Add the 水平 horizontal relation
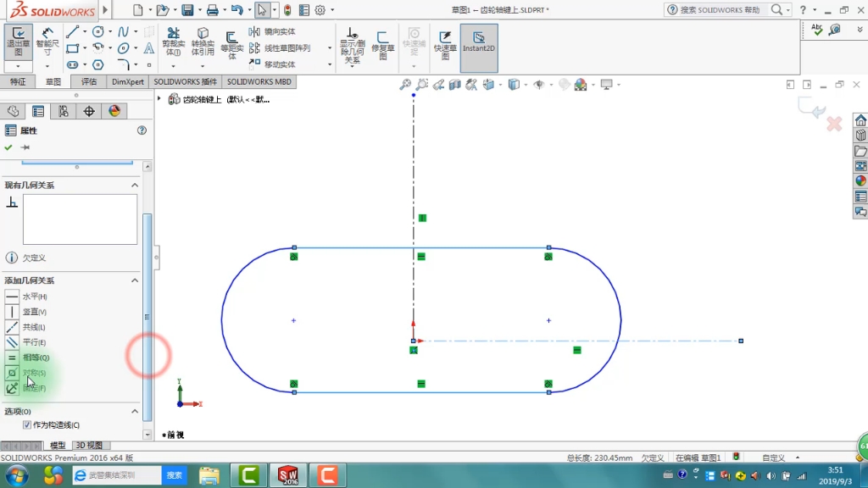 point(12,297)
